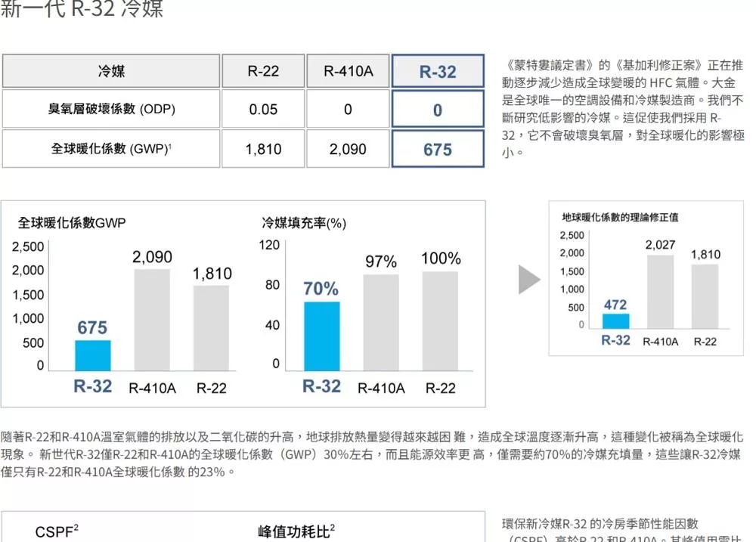Click the 全球暖化係數 (GWP) table row label
756x542 pixels.
111,149
